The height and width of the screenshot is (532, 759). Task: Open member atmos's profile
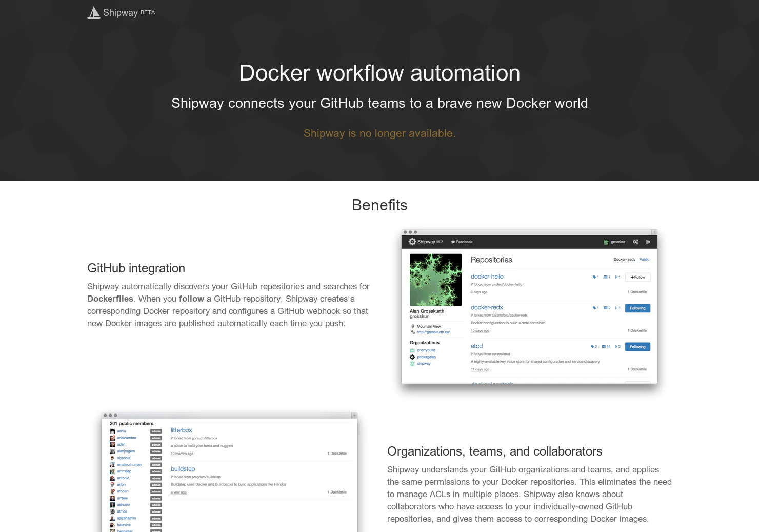(122, 511)
